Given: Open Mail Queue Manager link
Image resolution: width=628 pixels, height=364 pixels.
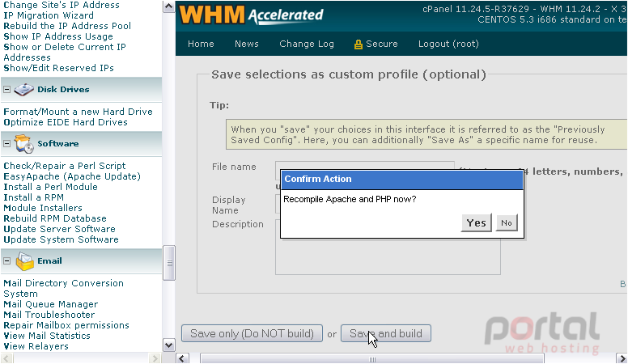Looking at the screenshot, I should click(x=50, y=304).
